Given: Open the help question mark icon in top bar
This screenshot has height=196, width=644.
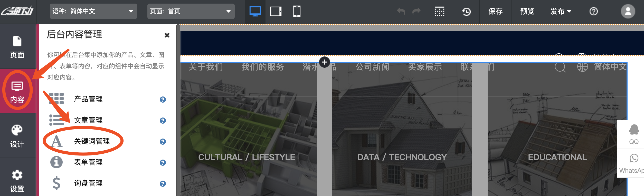Looking at the screenshot, I should [x=593, y=11].
